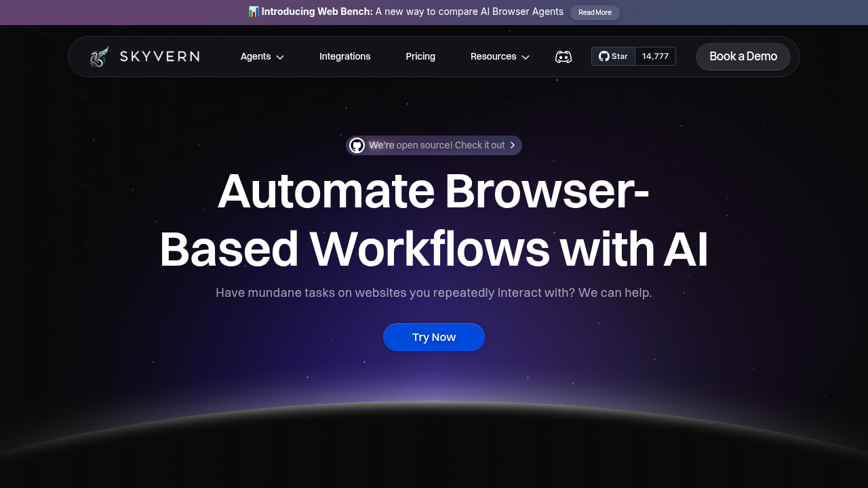Expand the chevron beside Agents
The height and width of the screenshot is (488, 868).
[279, 57]
